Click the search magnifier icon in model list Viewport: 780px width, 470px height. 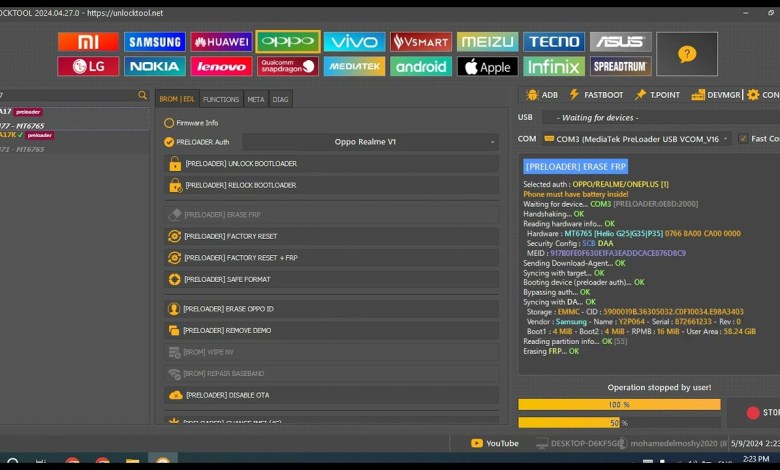142,95
